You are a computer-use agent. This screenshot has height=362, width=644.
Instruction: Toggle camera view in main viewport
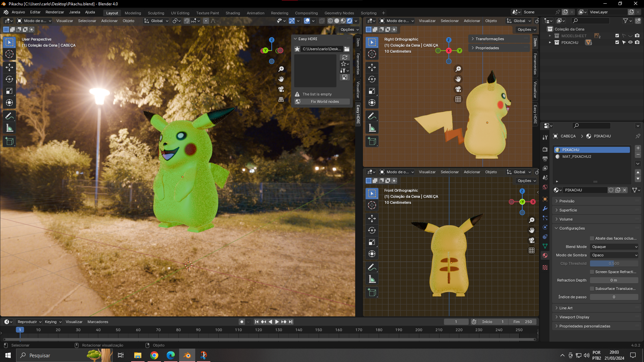(x=281, y=89)
